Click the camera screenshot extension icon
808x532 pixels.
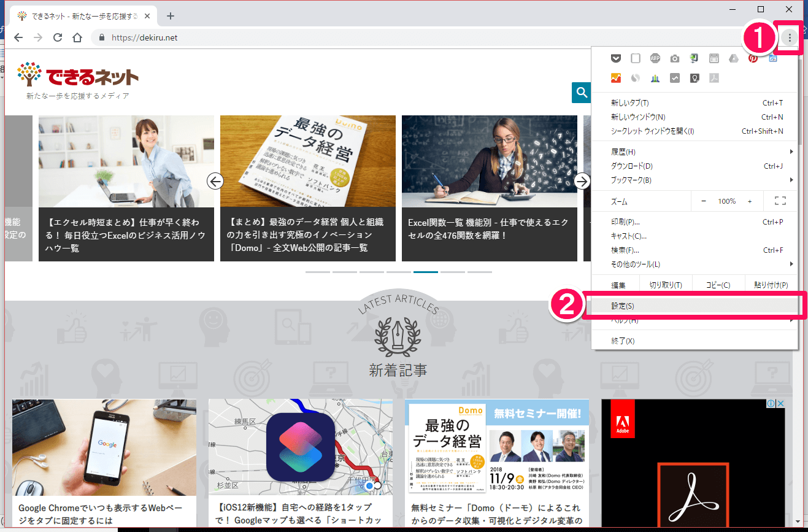click(x=675, y=58)
